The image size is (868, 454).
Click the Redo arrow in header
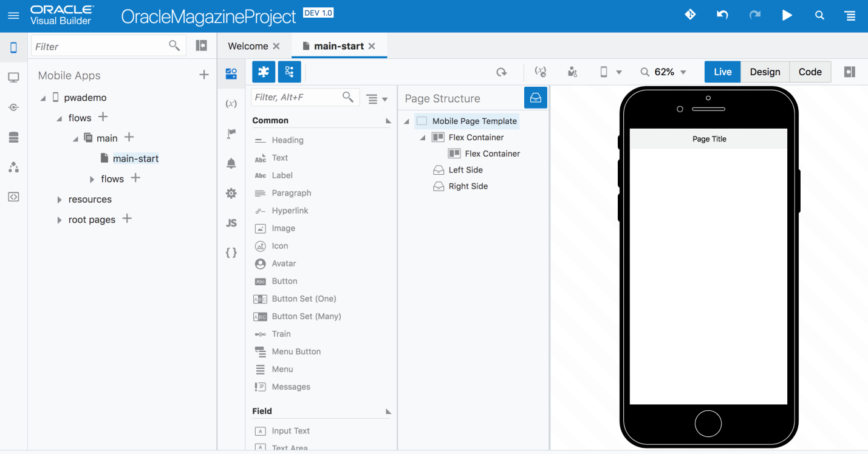(755, 15)
